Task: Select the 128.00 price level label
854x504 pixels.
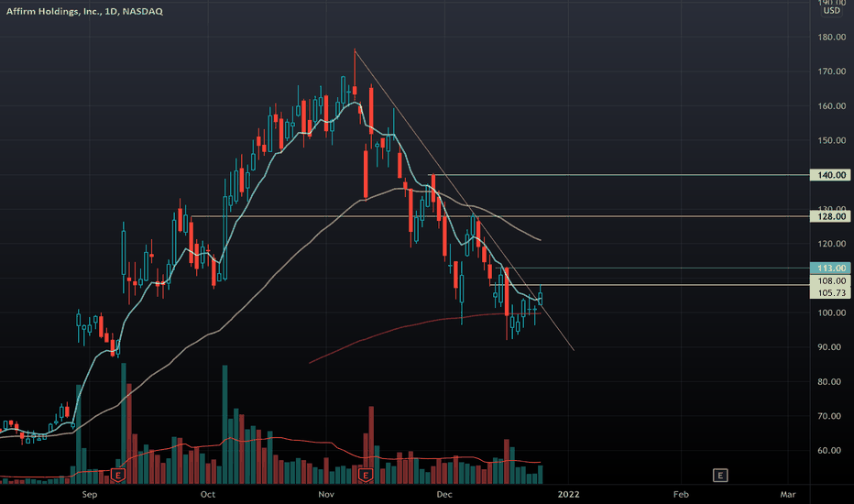Action: click(831, 216)
